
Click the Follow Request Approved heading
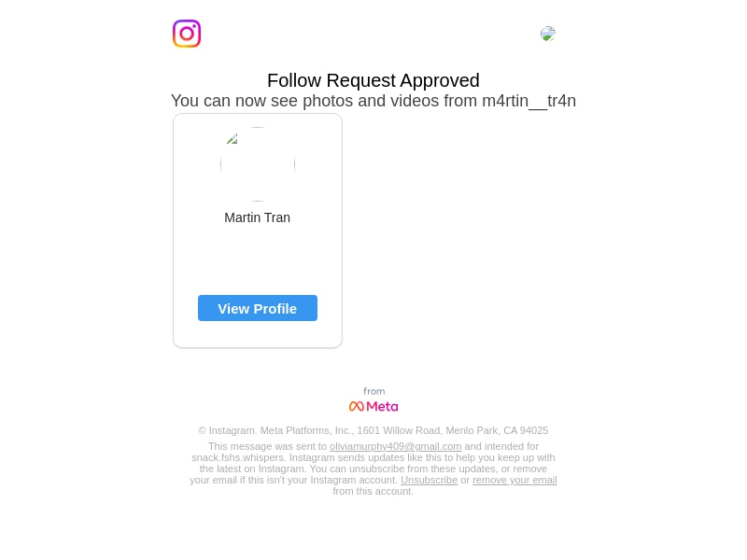pyautogui.click(x=373, y=80)
